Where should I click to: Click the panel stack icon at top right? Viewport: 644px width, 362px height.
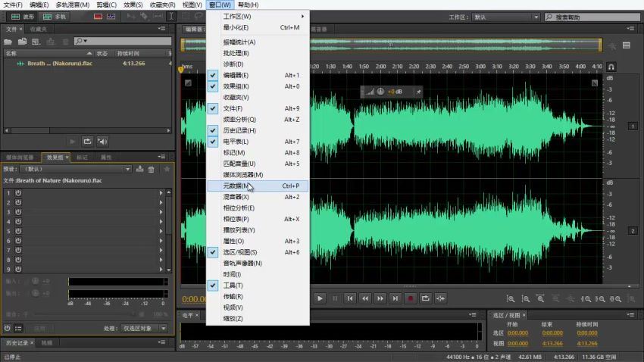(627, 45)
